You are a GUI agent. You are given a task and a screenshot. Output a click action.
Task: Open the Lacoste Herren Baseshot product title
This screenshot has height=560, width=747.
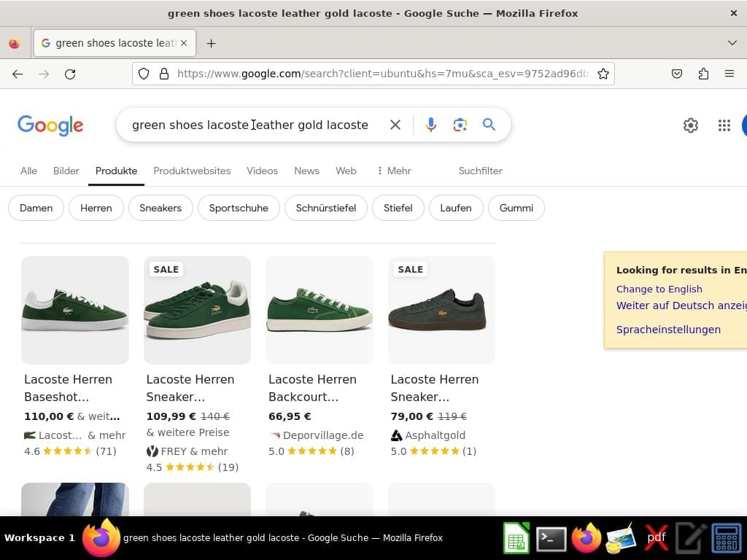tap(68, 388)
